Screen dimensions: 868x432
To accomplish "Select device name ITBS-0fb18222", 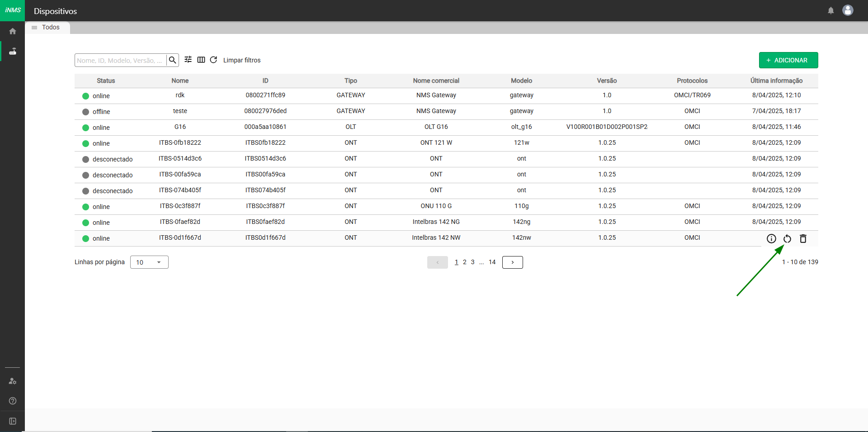I will 180,142.
